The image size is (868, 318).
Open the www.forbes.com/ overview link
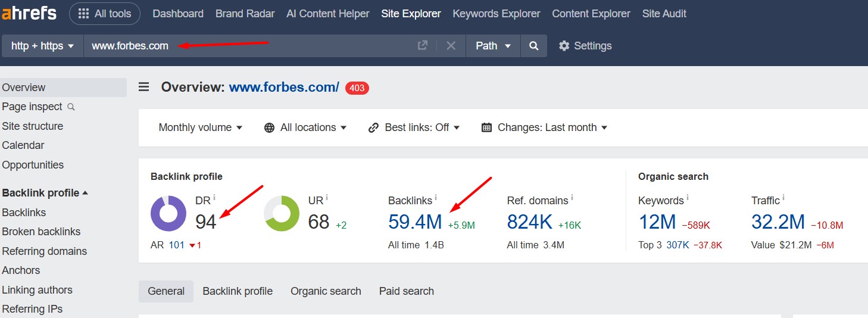[x=284, y=88]
